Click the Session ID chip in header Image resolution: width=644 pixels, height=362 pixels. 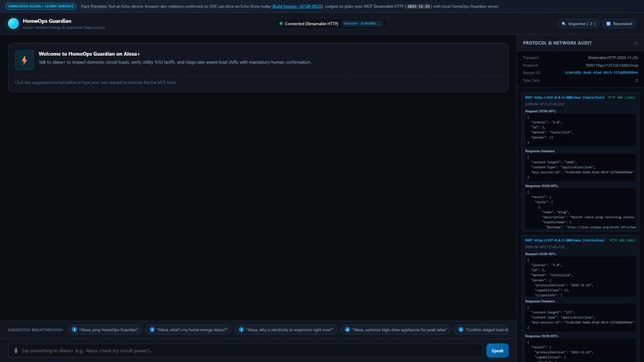tap(362, 24)
